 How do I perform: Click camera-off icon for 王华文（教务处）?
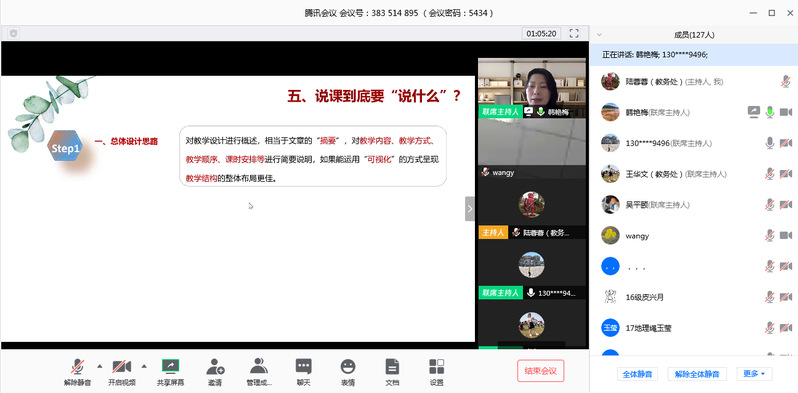point(786,174)
